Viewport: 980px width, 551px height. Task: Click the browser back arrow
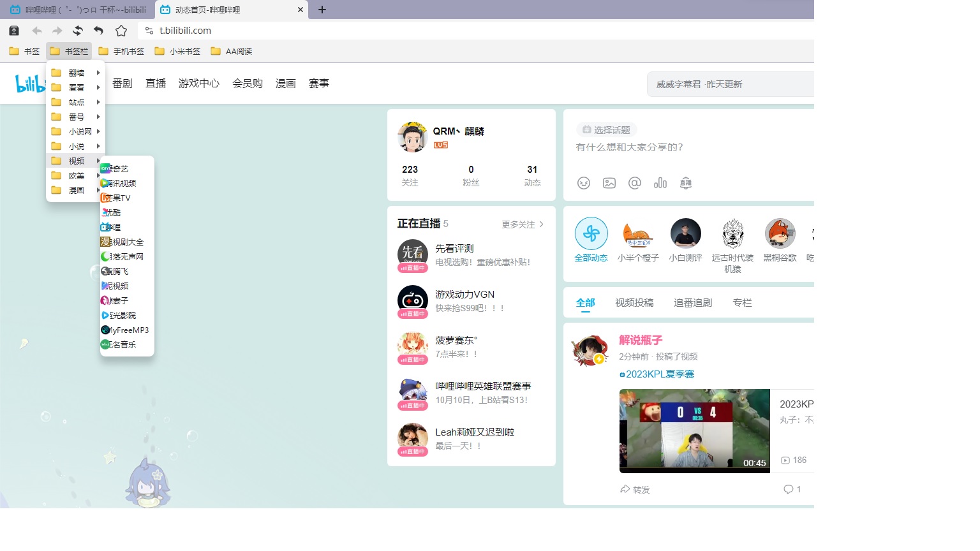click(37, 31)
